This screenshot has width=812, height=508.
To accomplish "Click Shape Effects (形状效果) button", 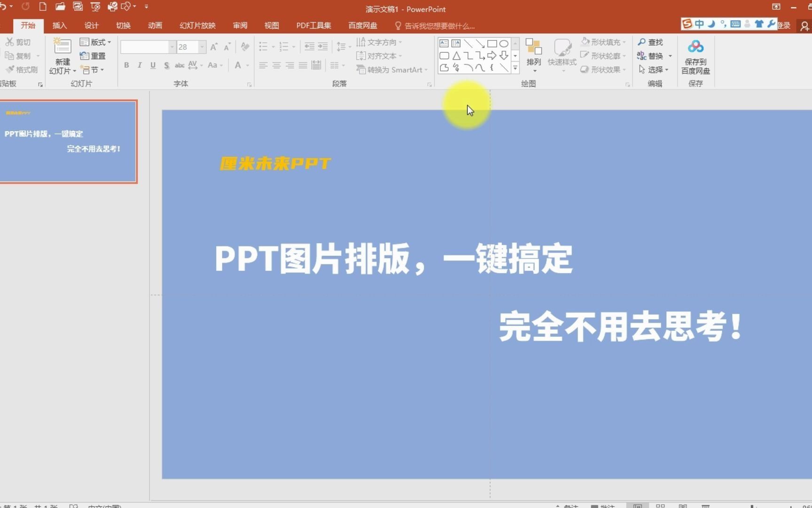I will [x=603, y=69].
